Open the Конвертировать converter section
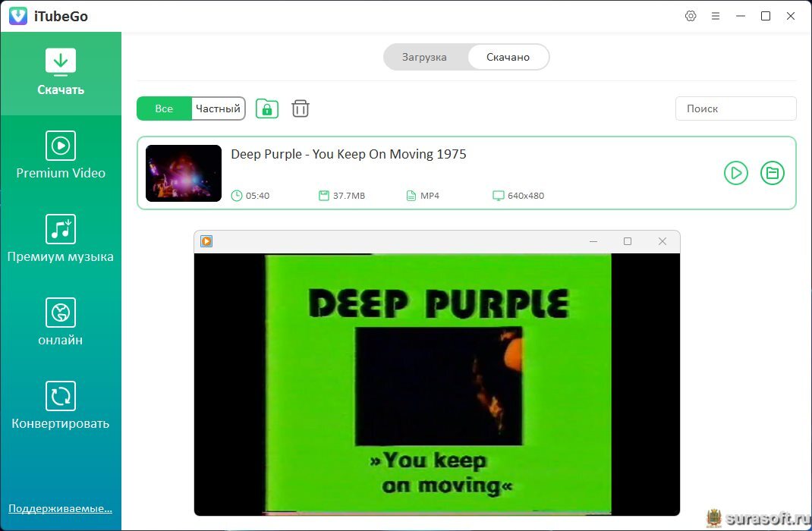This screenshot has height=531, width=812. click(x=61, y=405)
